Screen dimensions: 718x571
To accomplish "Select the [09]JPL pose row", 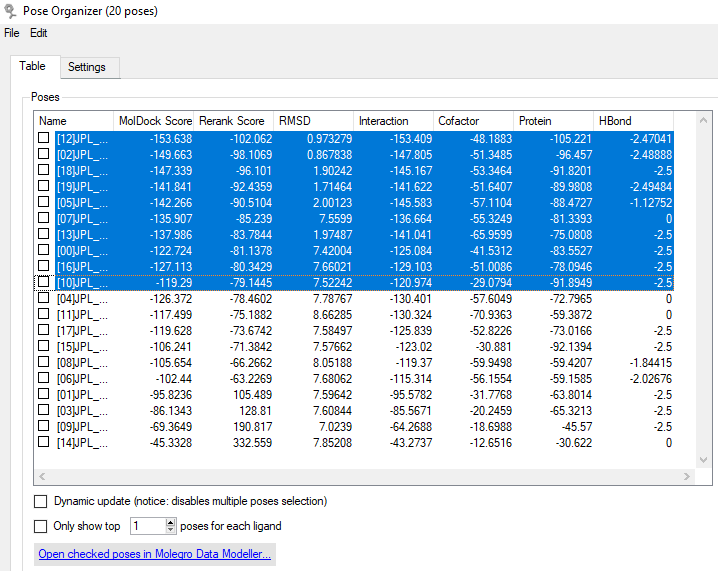I will (354, 427).
